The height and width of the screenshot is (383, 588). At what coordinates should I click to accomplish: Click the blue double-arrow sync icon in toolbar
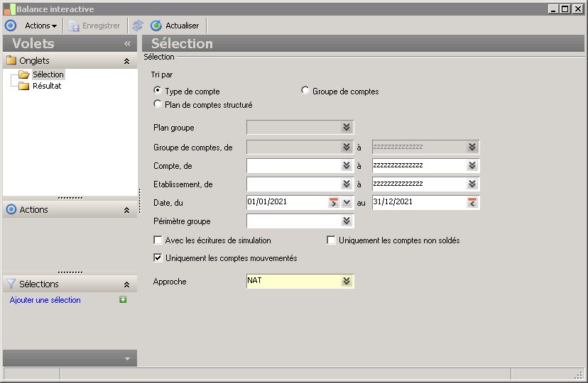(x=138, y=26)
